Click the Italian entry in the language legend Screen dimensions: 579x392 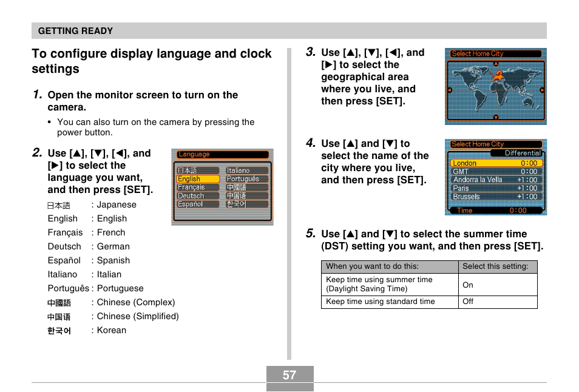pyautogui.click(x=84, y=275)
